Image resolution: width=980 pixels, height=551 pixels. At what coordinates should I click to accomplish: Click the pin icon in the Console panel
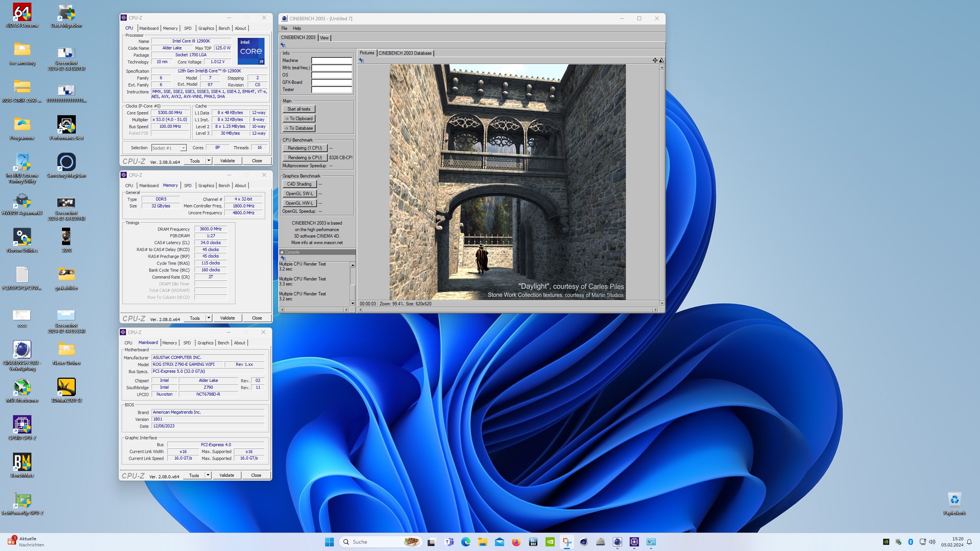283,258
